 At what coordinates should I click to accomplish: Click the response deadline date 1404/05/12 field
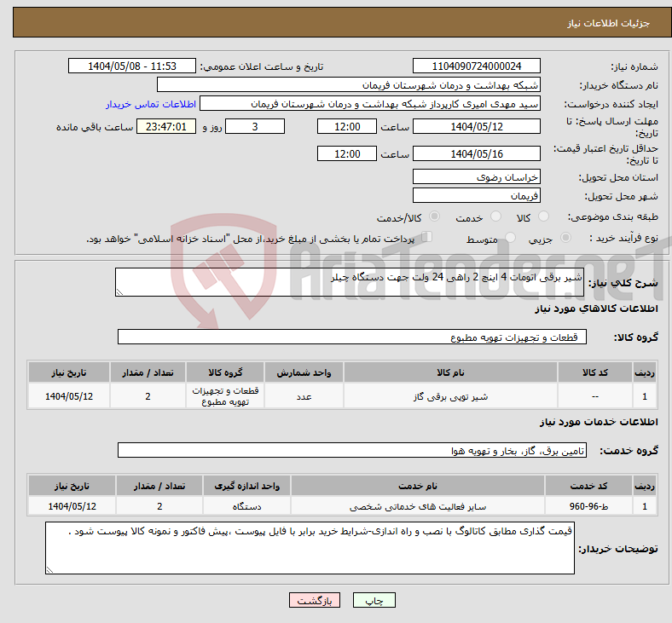[476, 126]
